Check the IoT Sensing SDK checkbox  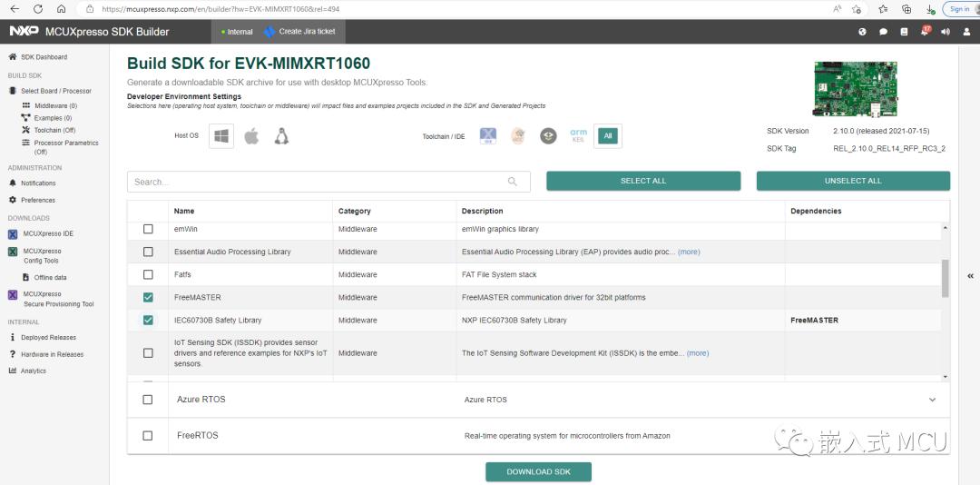tap(148, 353)
